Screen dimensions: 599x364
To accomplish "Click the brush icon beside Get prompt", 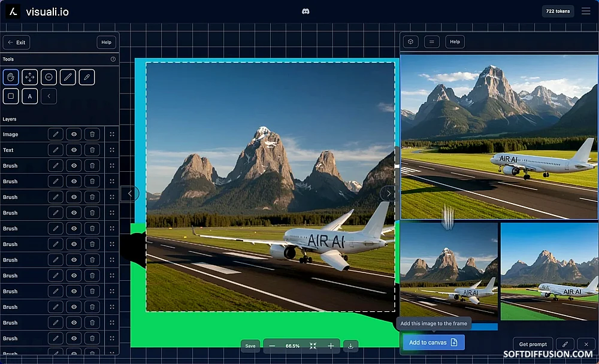I will [x=565, y=344].
